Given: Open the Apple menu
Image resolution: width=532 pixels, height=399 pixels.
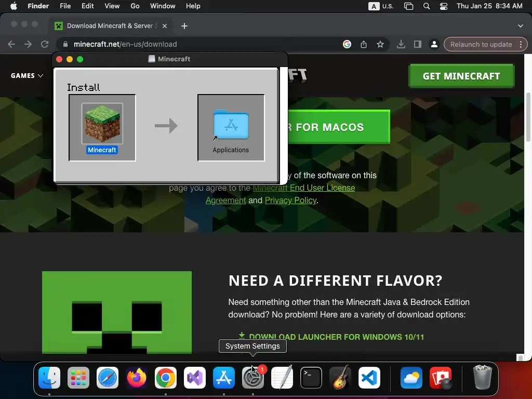Looking at the screenshot, I should (14, 6).
